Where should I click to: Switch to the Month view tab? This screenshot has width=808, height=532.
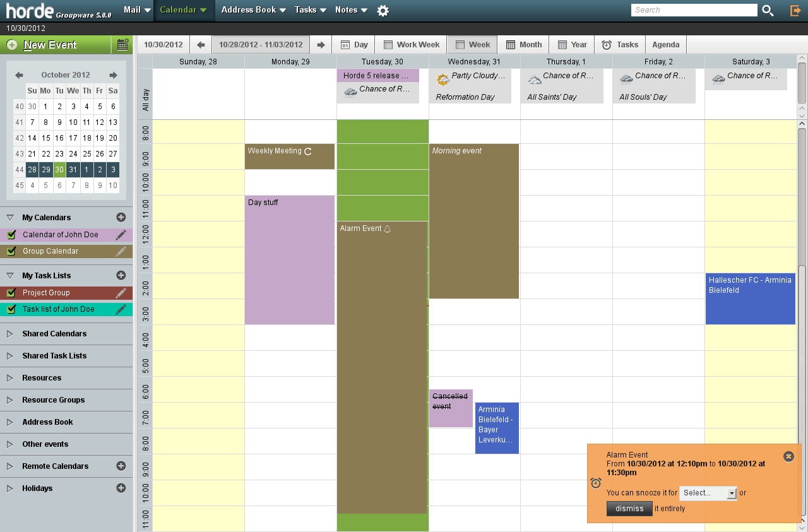click(523, 44)
